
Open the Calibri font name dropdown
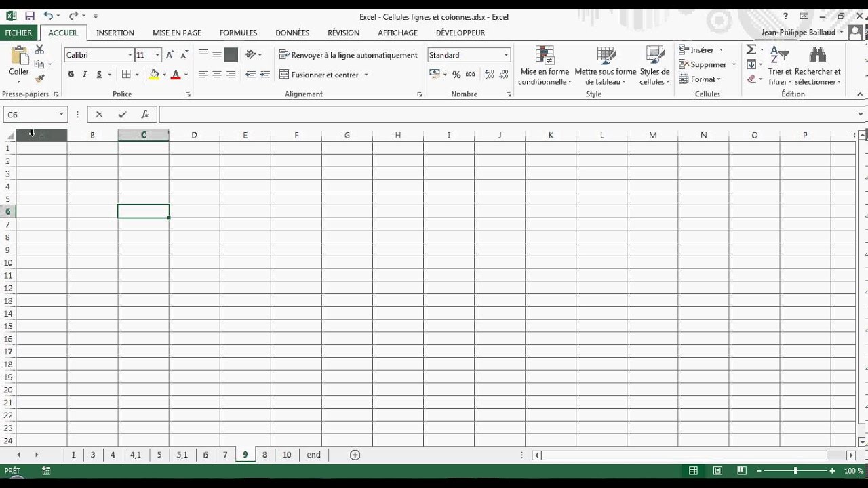pyautogui.click(x=130, y=55)
